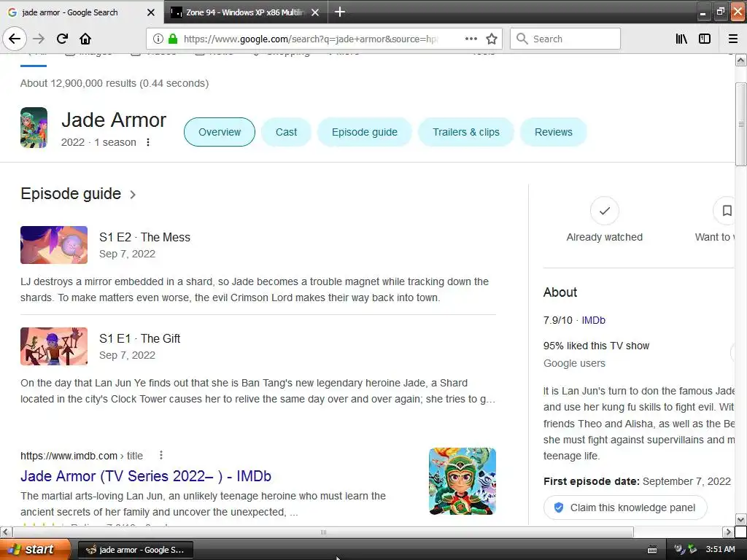
Task: Close the jade armor Google Search tab
Action: [150, 12]
